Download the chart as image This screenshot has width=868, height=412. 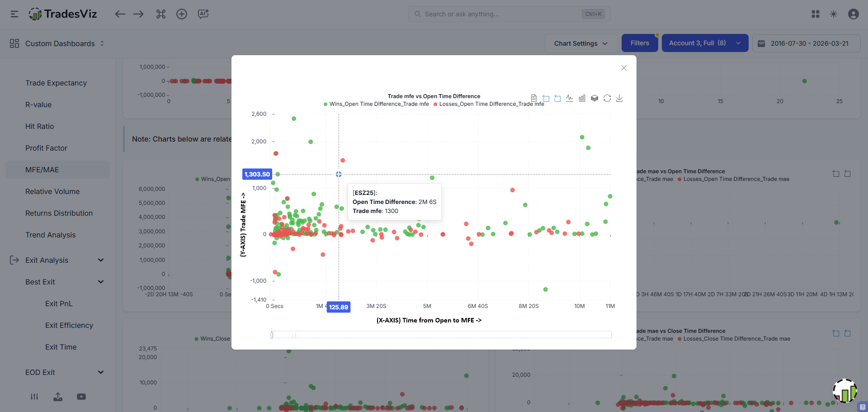[x=619, y=98]
